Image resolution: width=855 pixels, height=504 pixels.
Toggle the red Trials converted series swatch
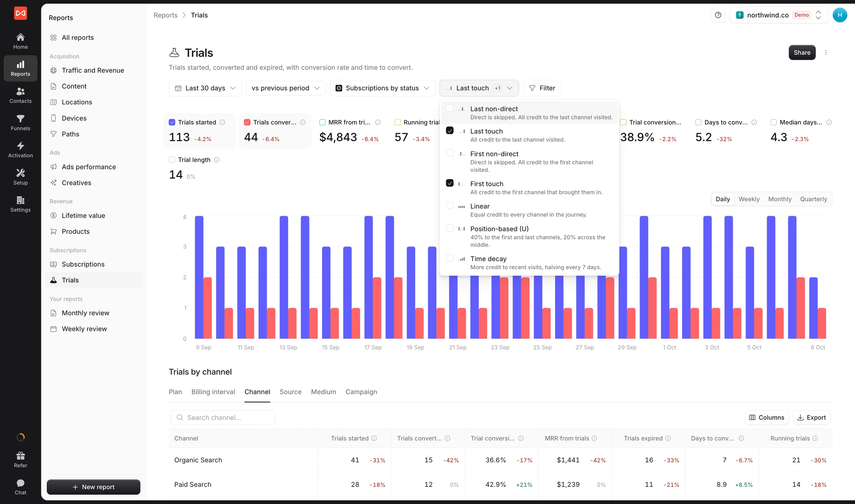pyautogui.click(x=247, y=122)
